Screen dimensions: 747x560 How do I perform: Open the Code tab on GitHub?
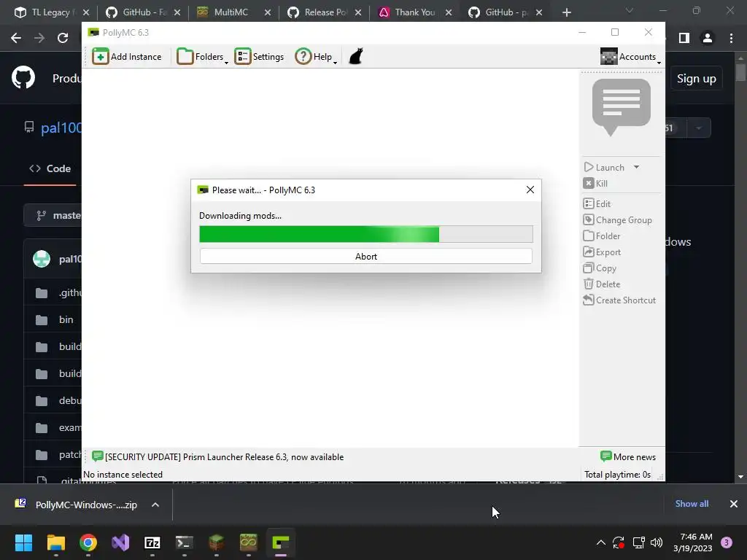pos(50,168)
